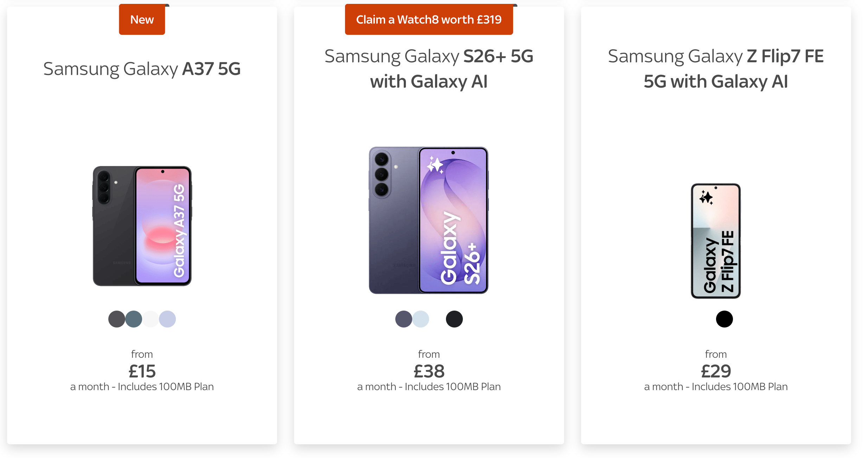Screen dimensions: 868x458
Task: Click the "New" badge on the A37 card
Action: click(x=142, y=20)
